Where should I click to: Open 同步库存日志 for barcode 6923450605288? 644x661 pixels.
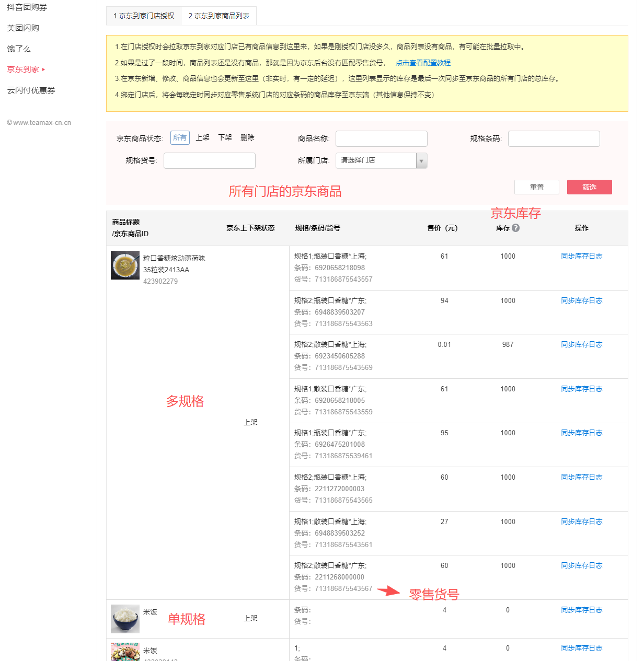(581, 344)
